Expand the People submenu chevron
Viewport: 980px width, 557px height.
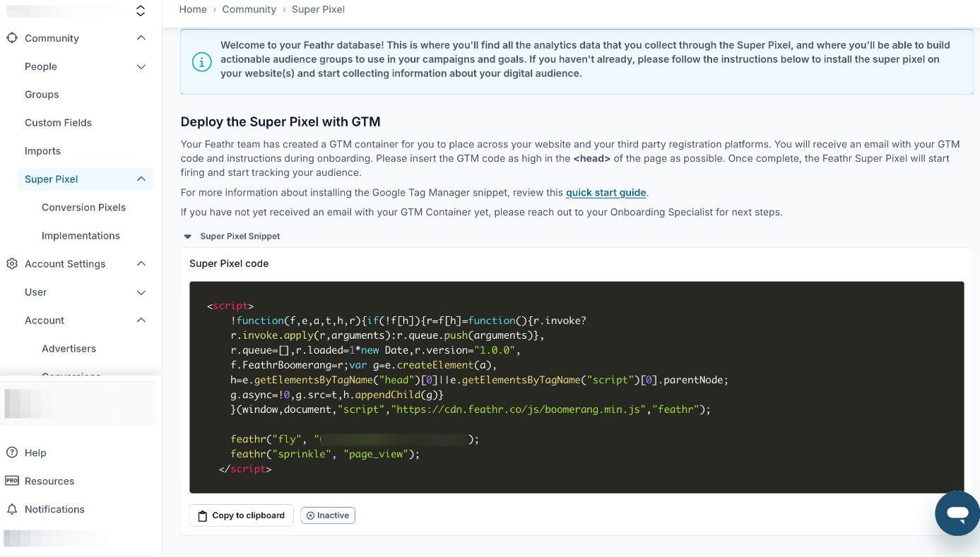[141, 67]
